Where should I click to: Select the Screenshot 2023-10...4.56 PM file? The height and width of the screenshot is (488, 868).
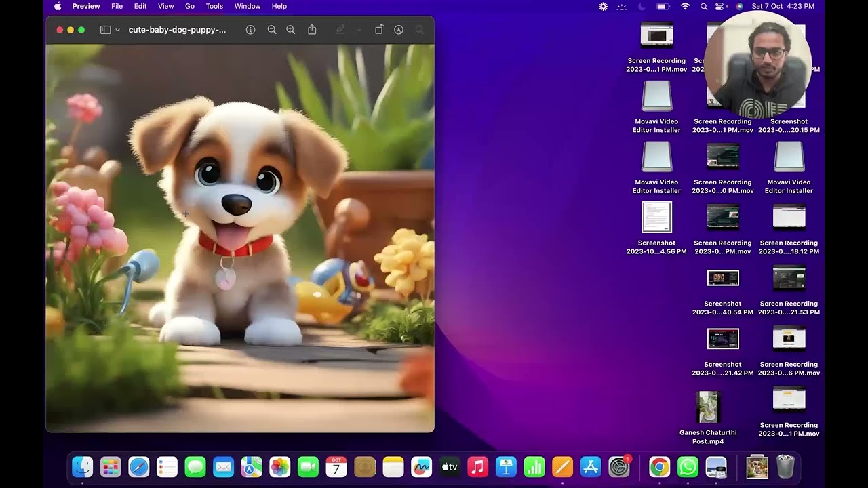click(x=656, y=228)
